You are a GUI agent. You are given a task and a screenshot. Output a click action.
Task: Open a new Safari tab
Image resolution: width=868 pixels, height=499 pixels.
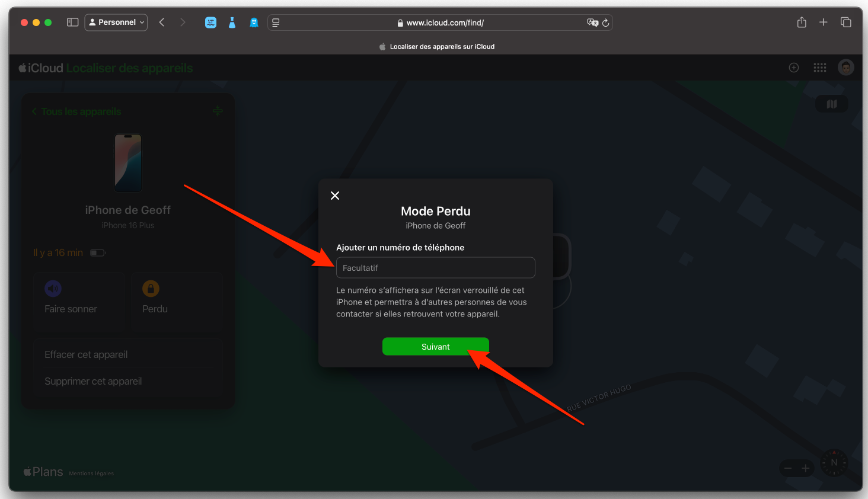click(824, 22)
